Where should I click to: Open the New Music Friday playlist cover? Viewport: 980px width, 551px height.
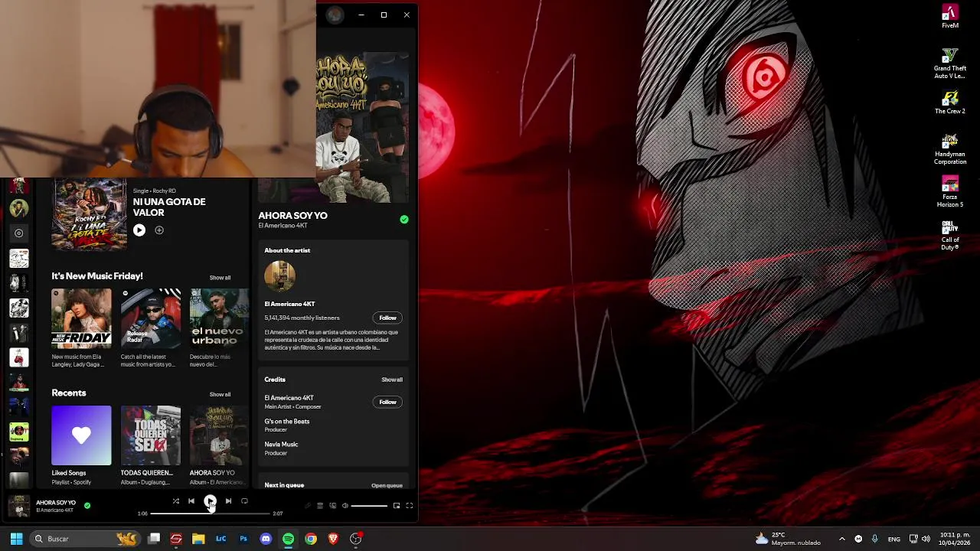[81, 318]
